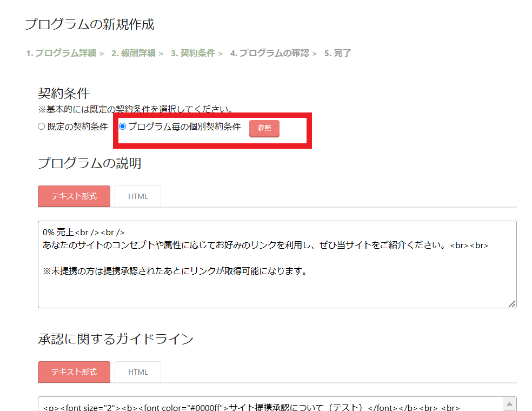
Task: Click the 承認に関するガイドライン section heading
Action: pyautogui.click(x=116, y=339)
